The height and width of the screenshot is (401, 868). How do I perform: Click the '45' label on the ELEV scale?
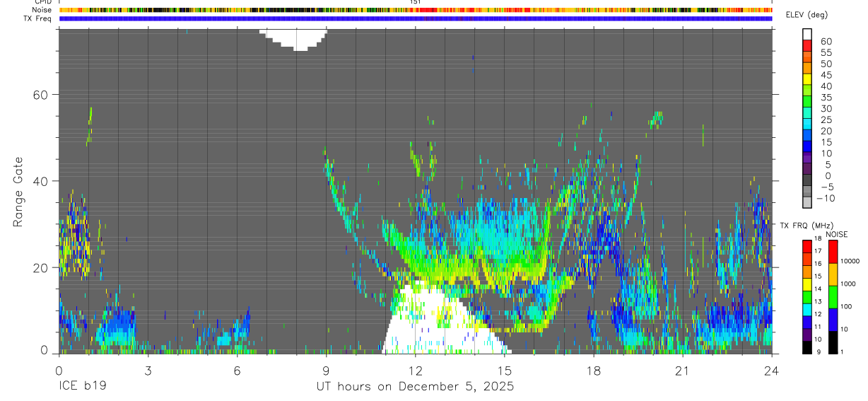[x=826, y=75]
